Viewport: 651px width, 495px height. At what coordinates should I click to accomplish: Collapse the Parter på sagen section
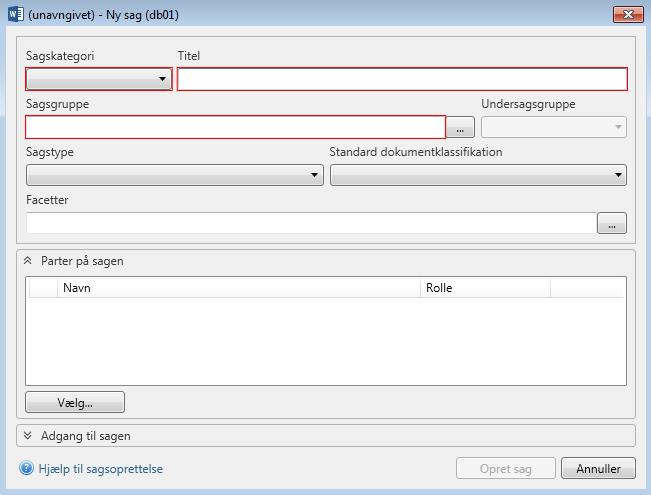[28, 261]
